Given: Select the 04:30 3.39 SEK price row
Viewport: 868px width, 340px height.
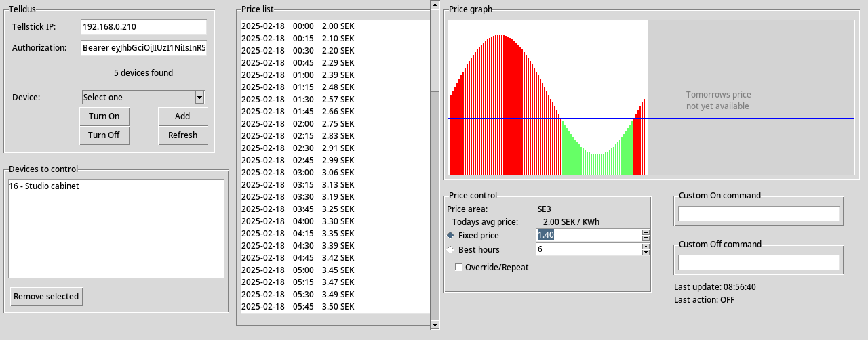Looking at the screenshot, I should pos(335,245).
